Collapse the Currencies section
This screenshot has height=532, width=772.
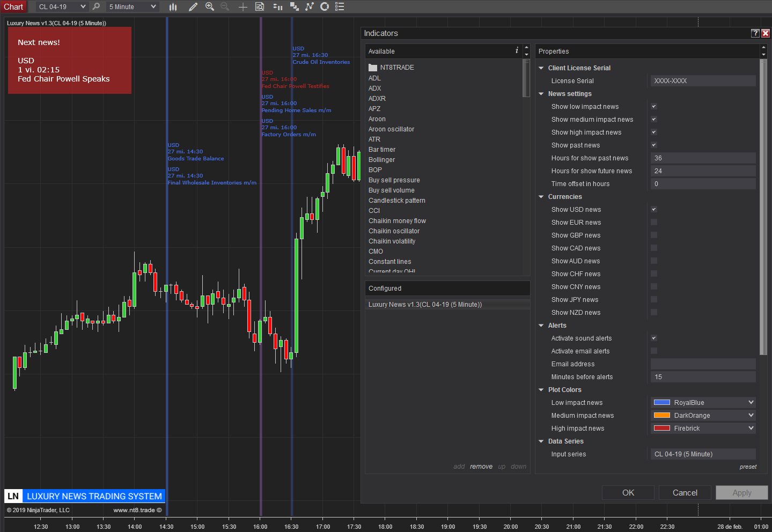click(541, 197)
